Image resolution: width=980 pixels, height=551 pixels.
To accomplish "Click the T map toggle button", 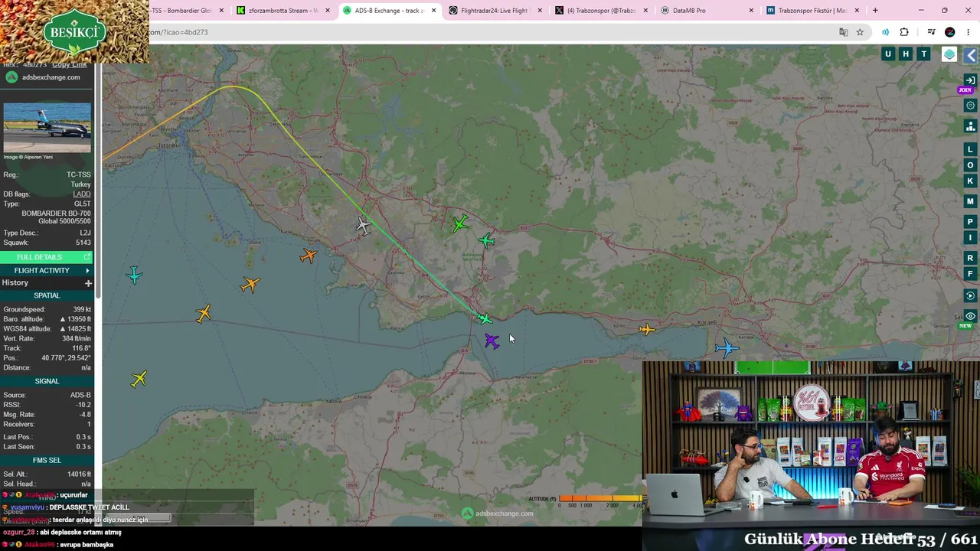I will point(924,54).
